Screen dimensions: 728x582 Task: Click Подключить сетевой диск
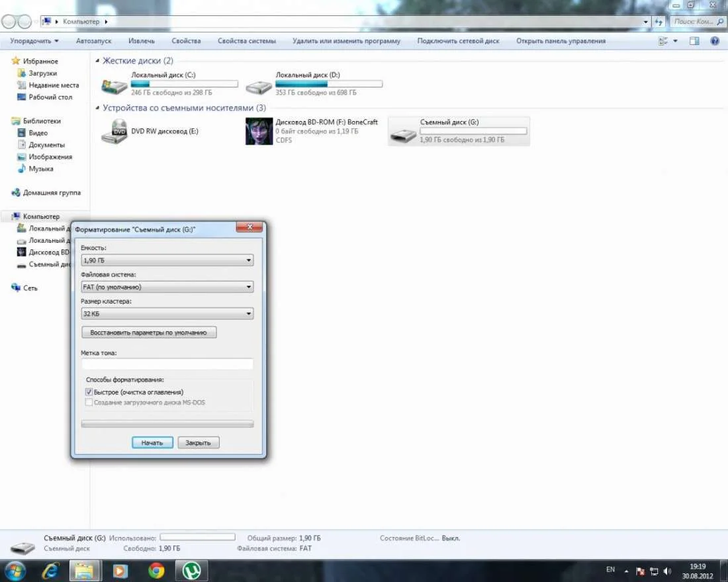tap(458, 41)
